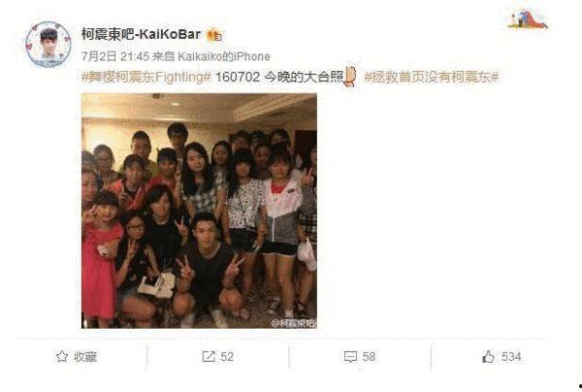Open the #舞樱柯震东Fighting# hashtag

[x=146, y=78]
